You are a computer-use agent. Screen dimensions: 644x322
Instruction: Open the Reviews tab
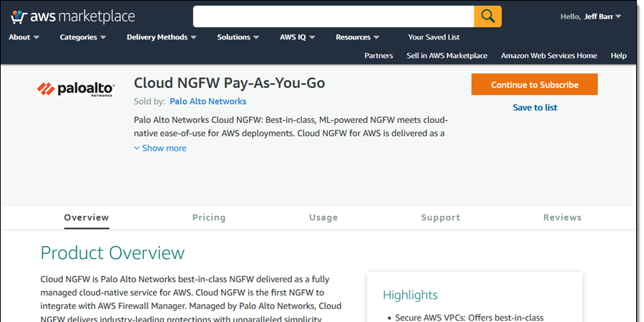[x=562, y=218]
